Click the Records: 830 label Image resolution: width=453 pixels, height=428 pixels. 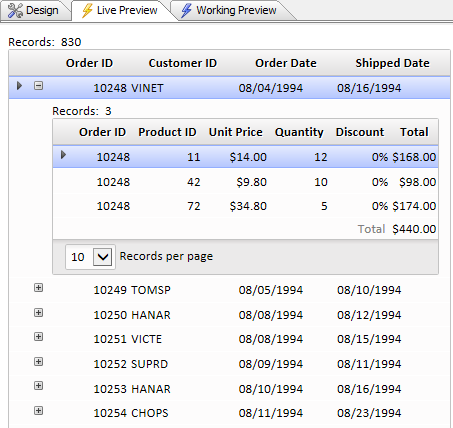[x=45, y=42]
